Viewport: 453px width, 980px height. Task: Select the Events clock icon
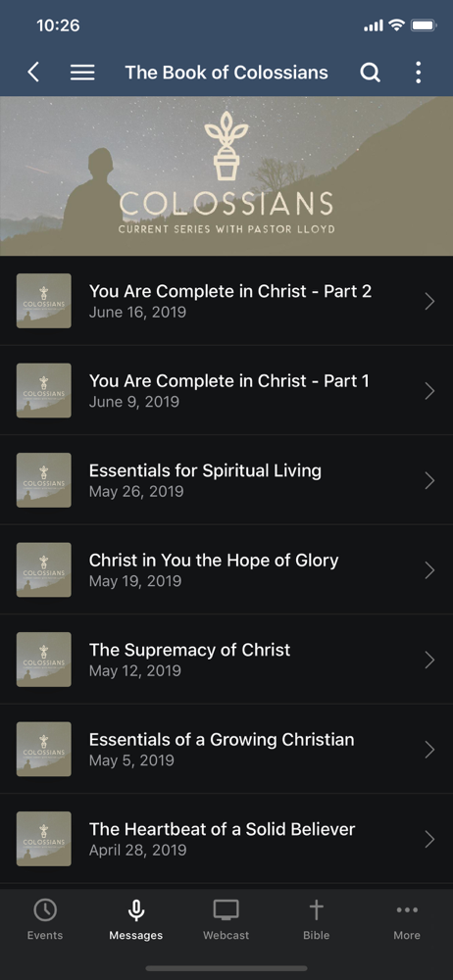[45, 909]
